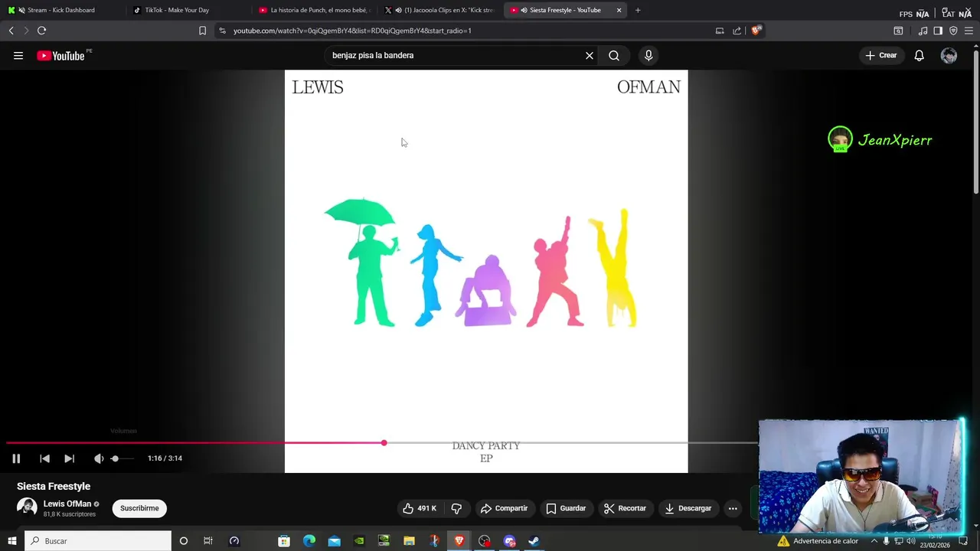Click the install app icon in address bar
The height and width of the screenshot is (551, 980).
pyautogui.click(x=720, y=31)
